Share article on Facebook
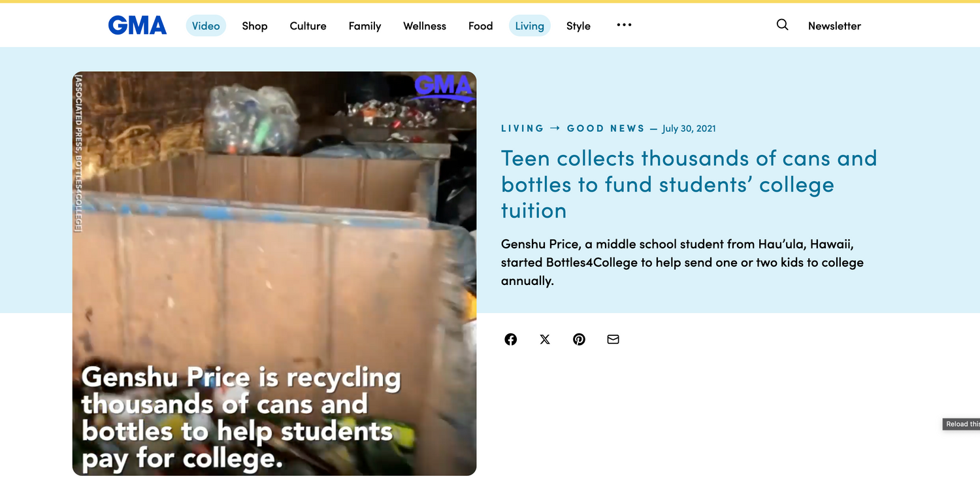Viewport: 980px width, 485px height. (511, 339)
